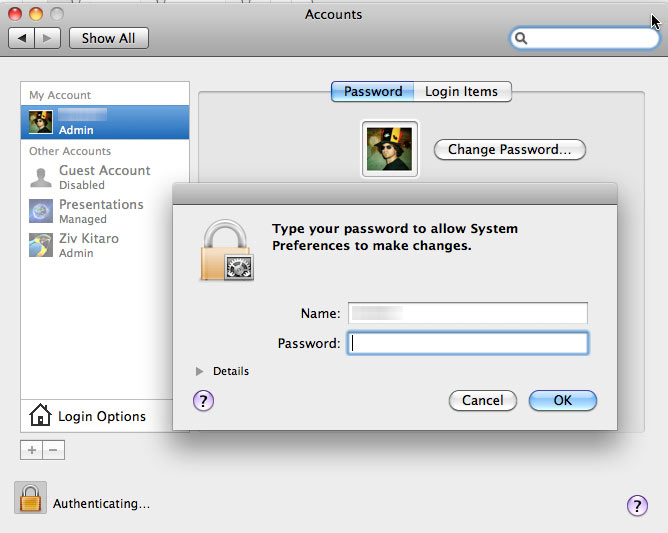Click the lock icon next to Authenticating
The height and width of the screenshot is (533, 668).
[31, 498]
